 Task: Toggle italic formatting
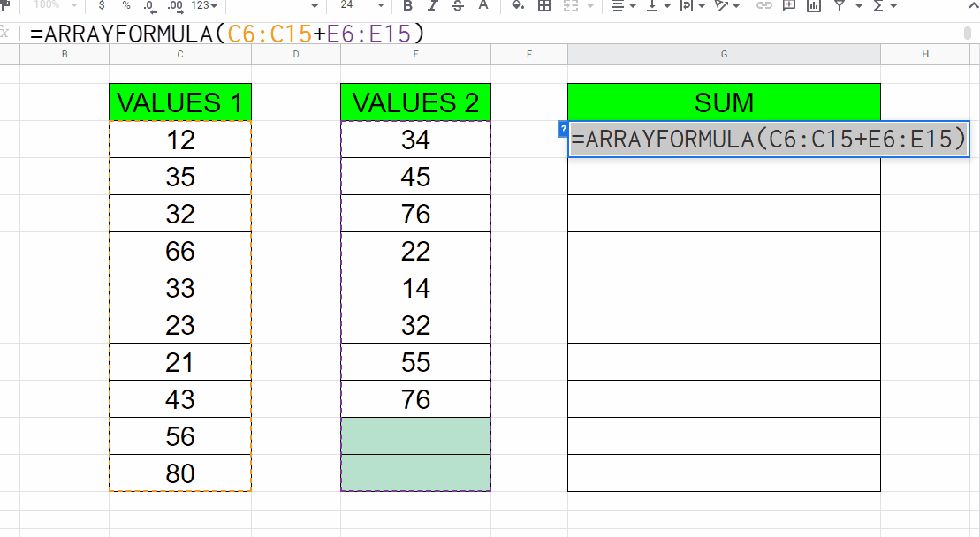click(432, 5)
